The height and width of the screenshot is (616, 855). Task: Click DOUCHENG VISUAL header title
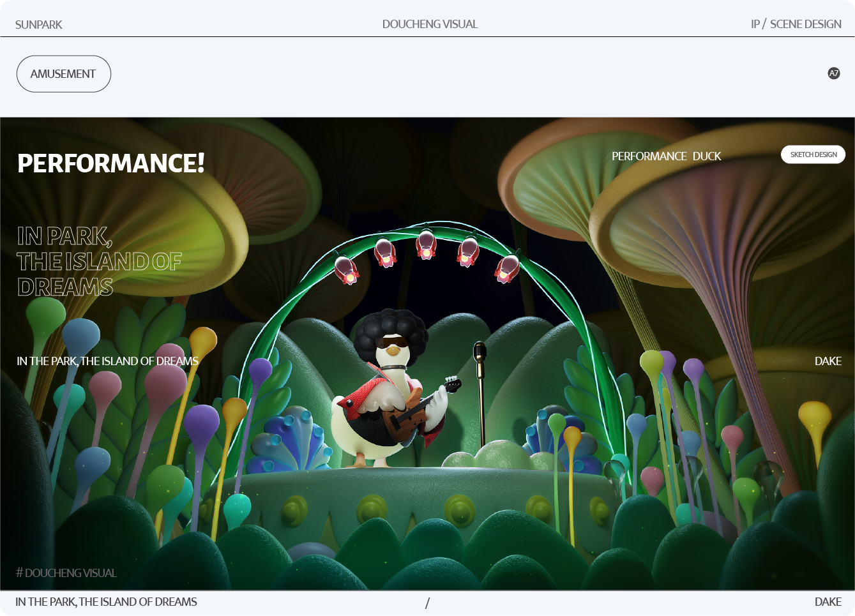(x=430, y=24)
